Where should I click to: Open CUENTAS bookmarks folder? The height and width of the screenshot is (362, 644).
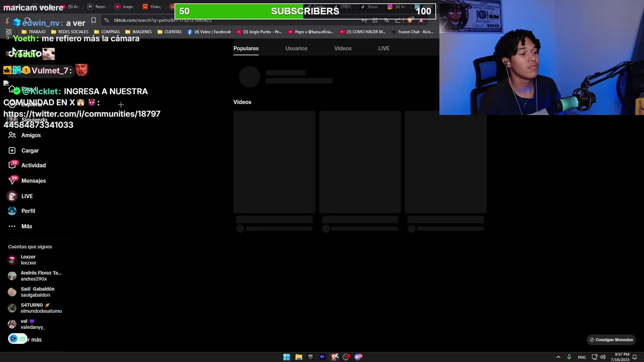click(x=170, y=32)
